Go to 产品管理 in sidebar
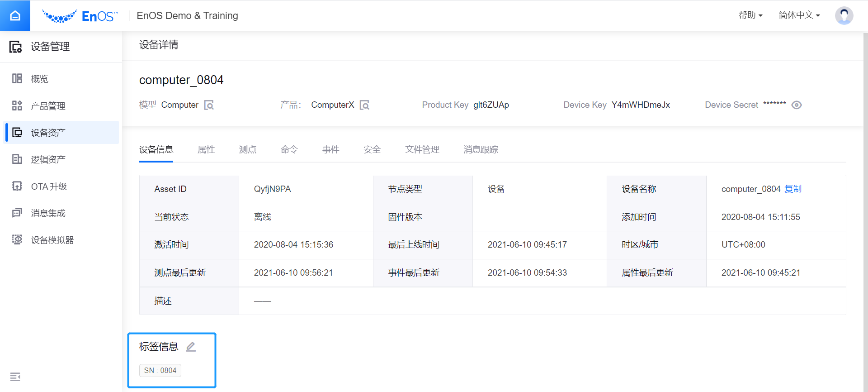 tap(48, 106)
